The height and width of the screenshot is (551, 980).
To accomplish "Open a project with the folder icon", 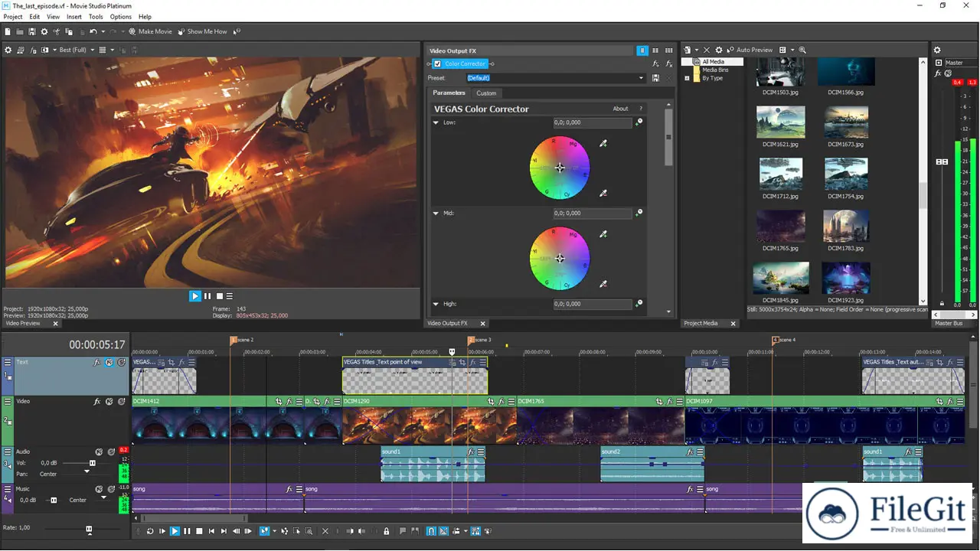I will [x=20, y=31].
